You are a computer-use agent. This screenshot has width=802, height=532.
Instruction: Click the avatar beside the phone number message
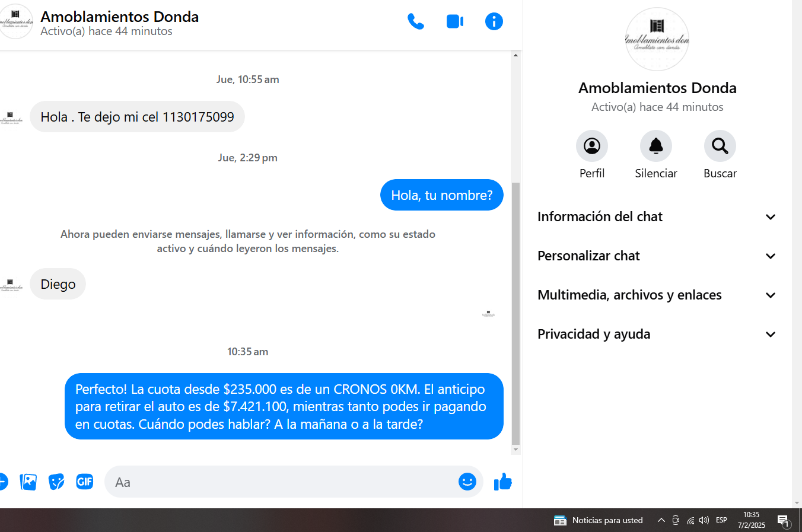[11, 117]
